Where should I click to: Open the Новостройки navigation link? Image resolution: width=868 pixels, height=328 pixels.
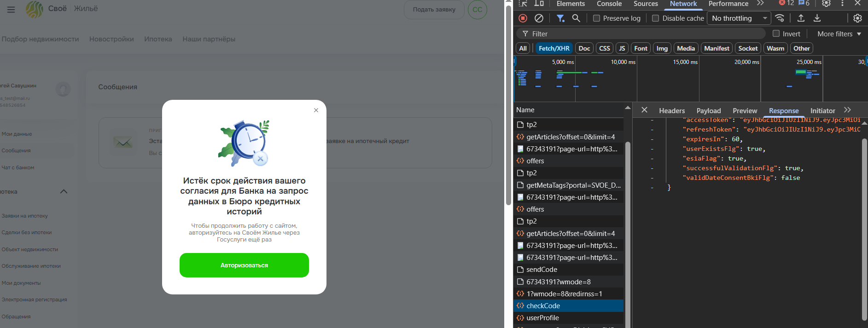click(x=111, y=39)
